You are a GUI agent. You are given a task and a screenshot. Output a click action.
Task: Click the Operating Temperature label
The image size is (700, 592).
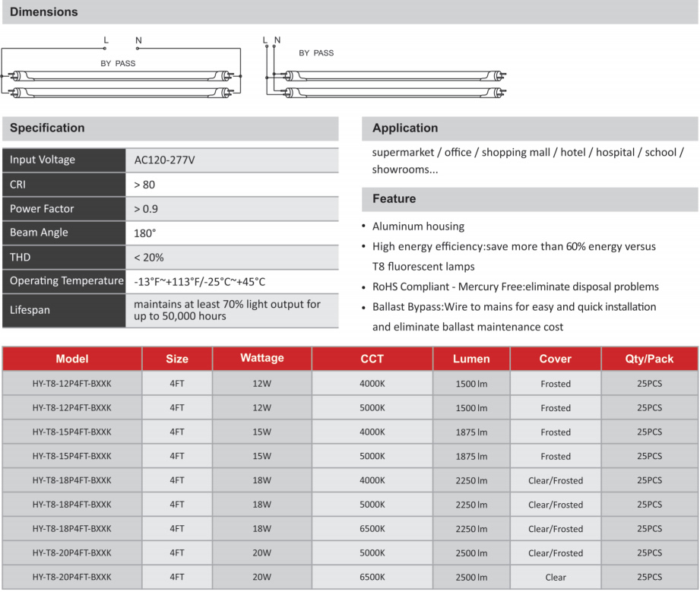click(67, 281)
